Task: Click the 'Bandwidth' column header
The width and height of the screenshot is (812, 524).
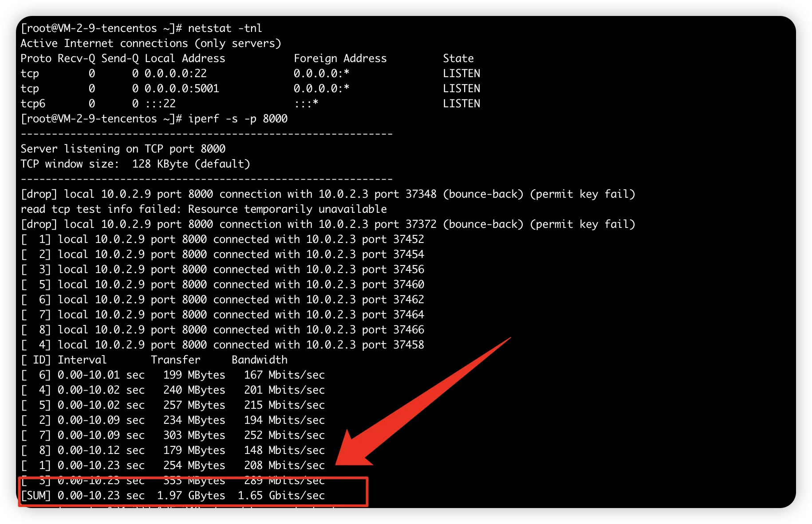Action: click(260, 360)
